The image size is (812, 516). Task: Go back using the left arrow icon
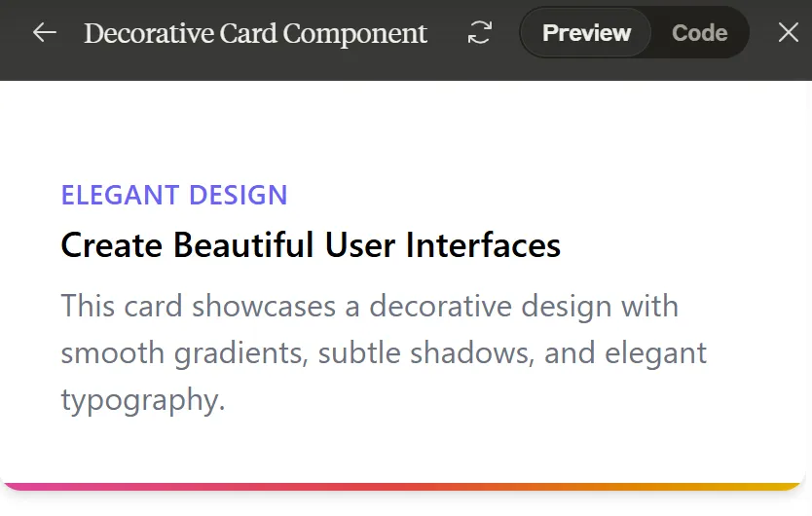(45, 33)
